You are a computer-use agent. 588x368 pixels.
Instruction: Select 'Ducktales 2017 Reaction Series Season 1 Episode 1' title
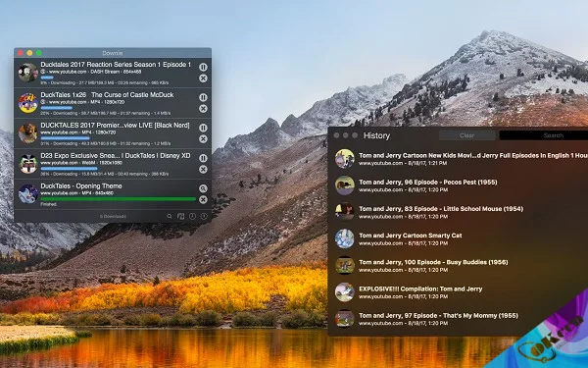116,65
